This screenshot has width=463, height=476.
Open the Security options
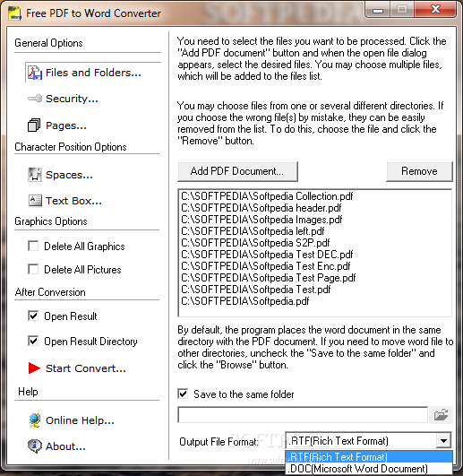[72, 99]
